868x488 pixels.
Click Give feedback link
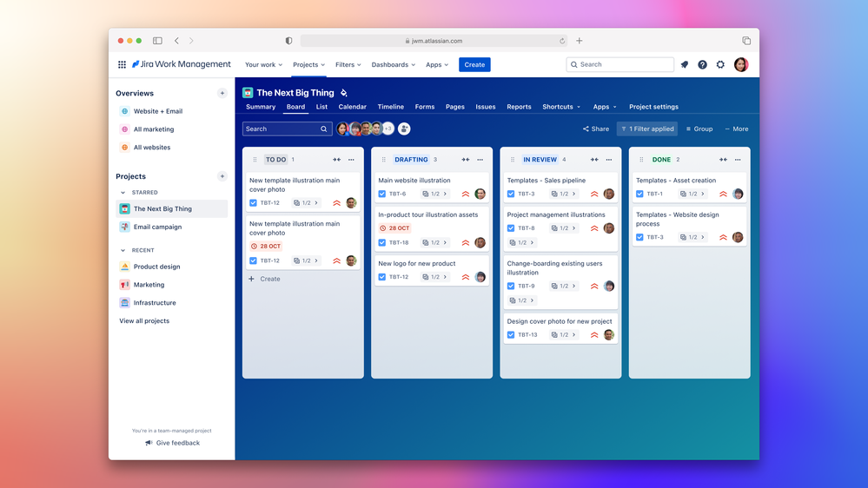coord(172,443)
